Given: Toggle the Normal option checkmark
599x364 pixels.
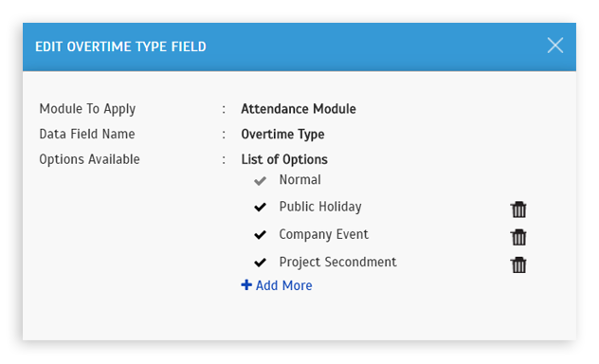Looking at the screenshot, I should (x=260, y=180).
